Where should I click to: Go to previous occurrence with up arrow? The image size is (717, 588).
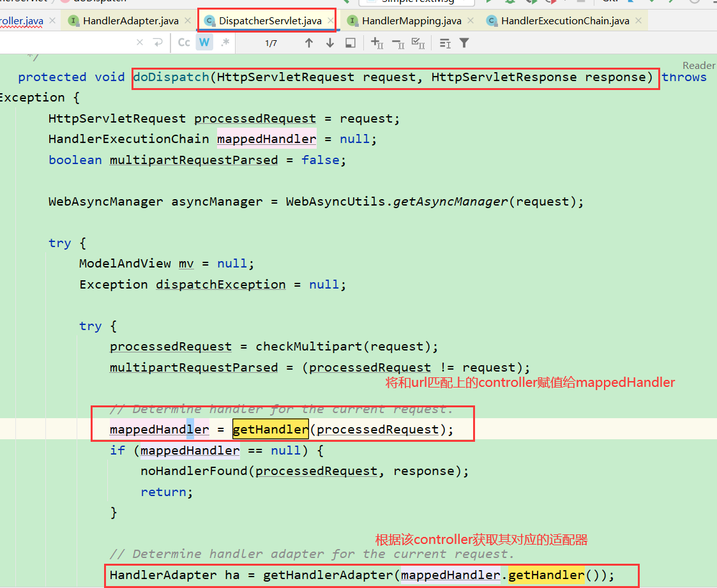(309, 43)
